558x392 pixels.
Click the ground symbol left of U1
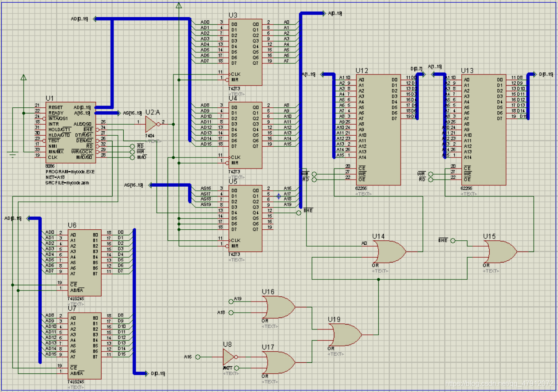point(12,155)
